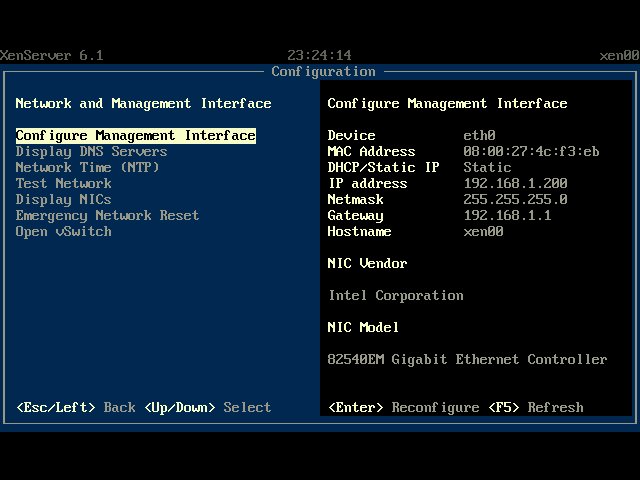Click the Intel Corporation vendor text

pos(396,296)
